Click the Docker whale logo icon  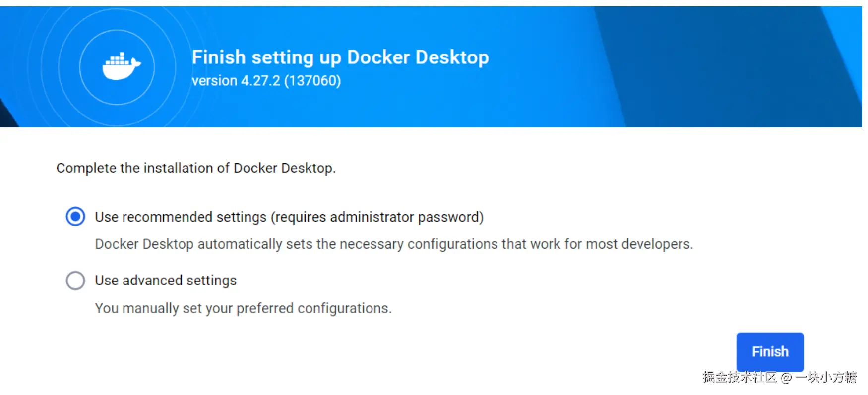(121, 66)
